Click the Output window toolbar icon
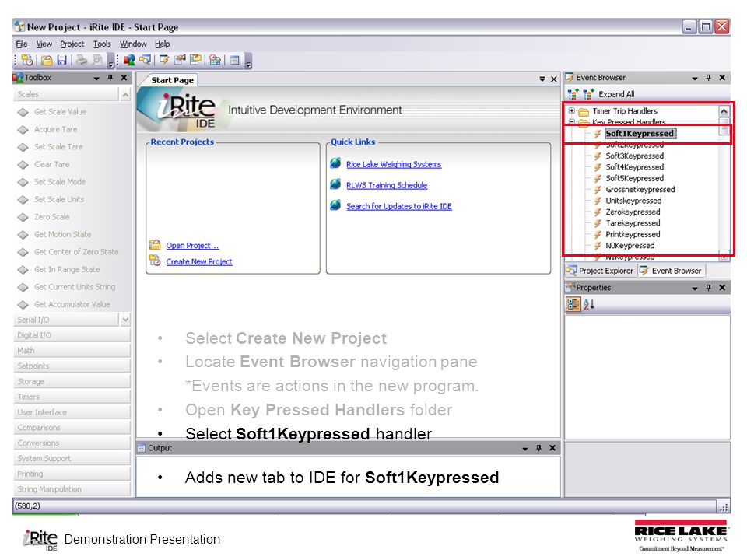The image size is (747, 560). point(234,61)
